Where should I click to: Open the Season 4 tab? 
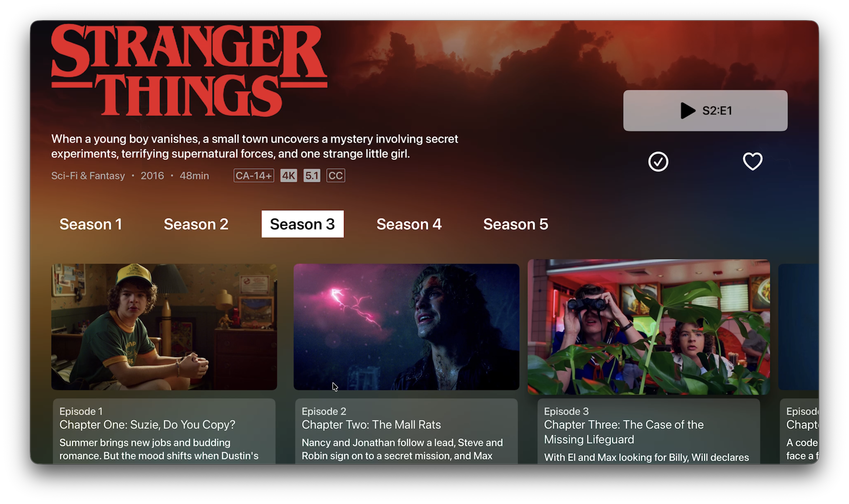(x=409, y=224)
